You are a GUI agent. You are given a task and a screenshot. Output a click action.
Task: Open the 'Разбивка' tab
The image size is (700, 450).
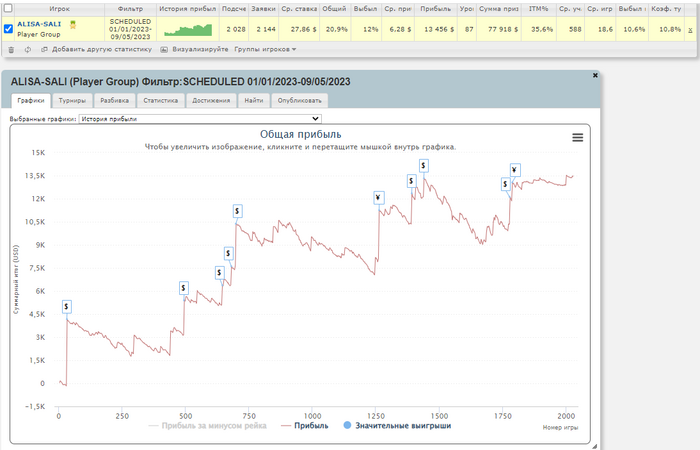coord(115,100)
